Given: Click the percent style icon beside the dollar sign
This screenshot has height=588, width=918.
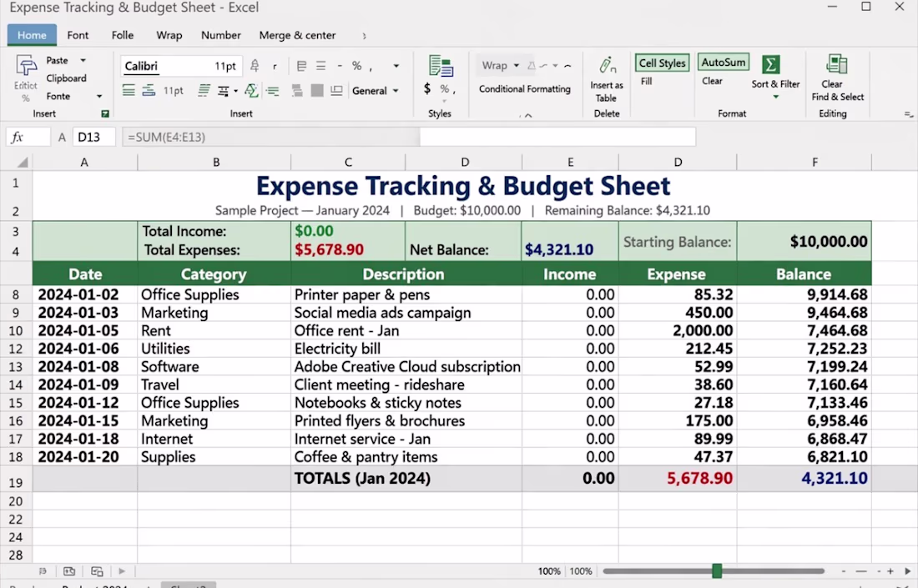Looking at the screenshot, I should click(x=445, y=89).
